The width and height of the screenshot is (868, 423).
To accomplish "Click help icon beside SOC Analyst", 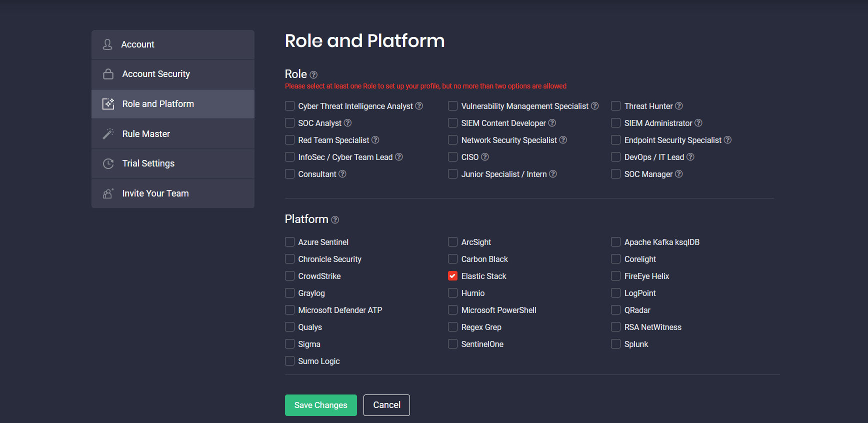I will coord(347,123).
